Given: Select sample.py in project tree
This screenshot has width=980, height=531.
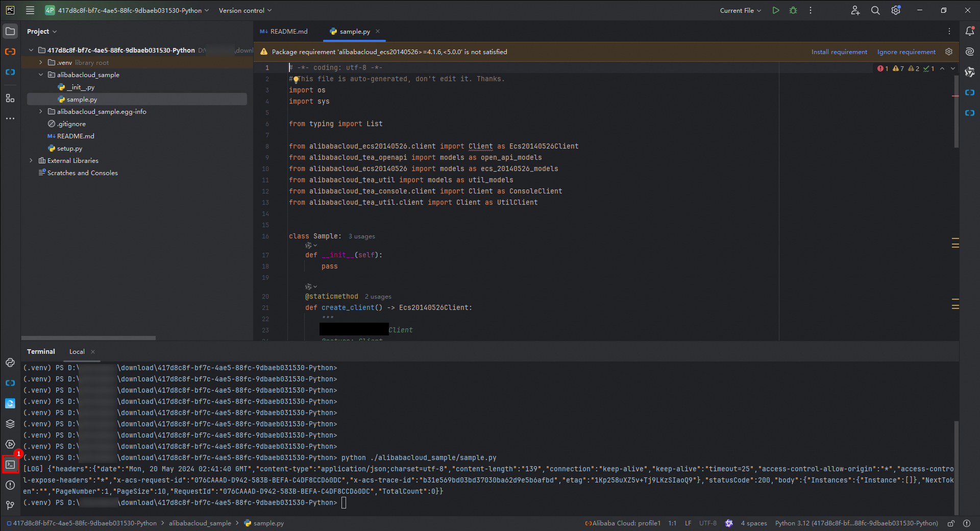Looking at the screenshot, I should pos(137,100).
